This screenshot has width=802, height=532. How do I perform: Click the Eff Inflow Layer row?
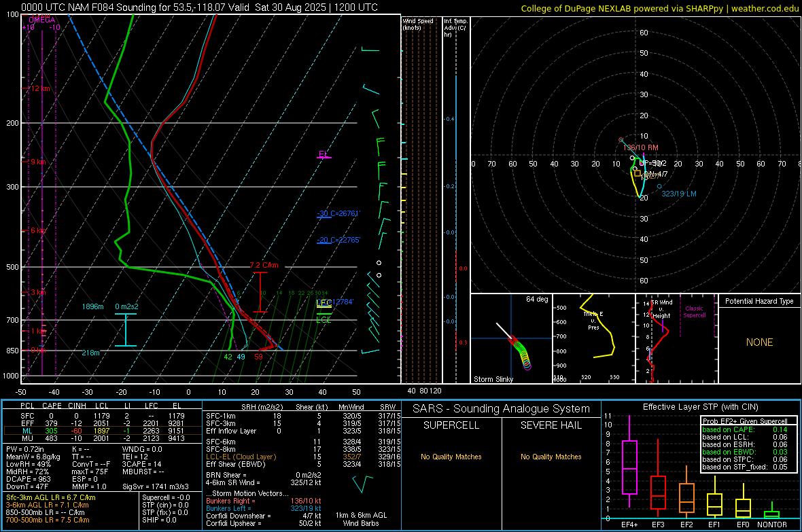pyautogui.click(x=303, y=431)
